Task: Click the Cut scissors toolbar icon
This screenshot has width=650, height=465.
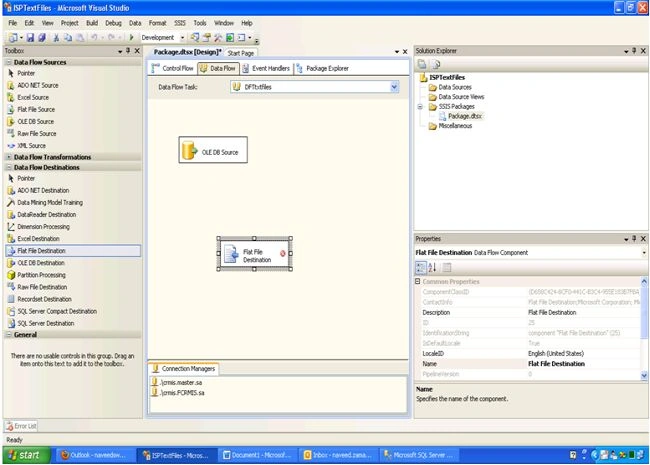Action: click(56, 38)
